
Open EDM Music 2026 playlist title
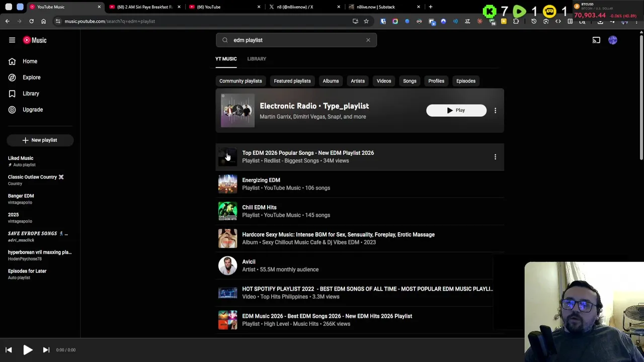(x=327, y=316)
